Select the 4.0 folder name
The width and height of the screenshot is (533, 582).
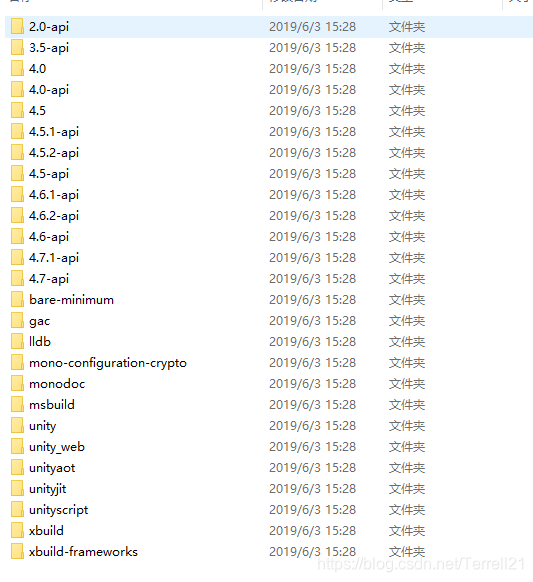pos(37,69)
